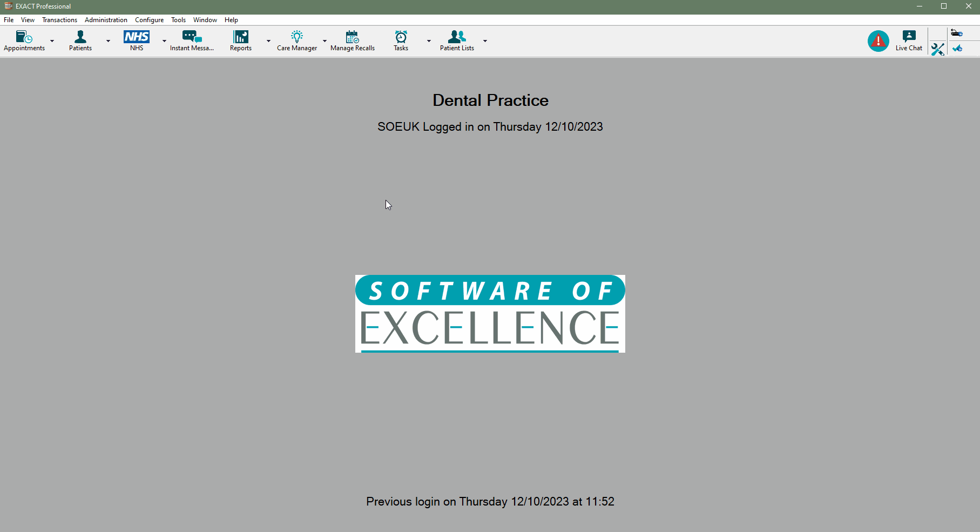The height and width of the screenshot is (532, 980).
Task: Open the File menu
Action: [9, 20]
